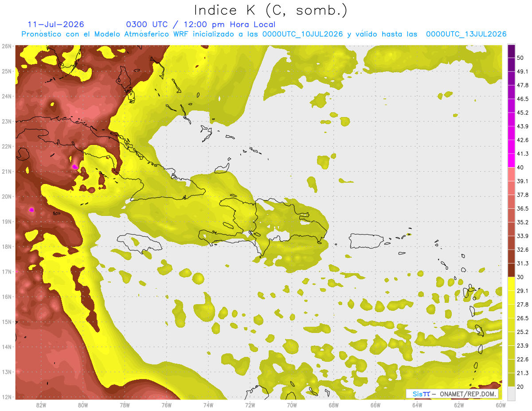Click the '70W' longitude label
This screenshot has width=532, height=411.
coord(292,405)
